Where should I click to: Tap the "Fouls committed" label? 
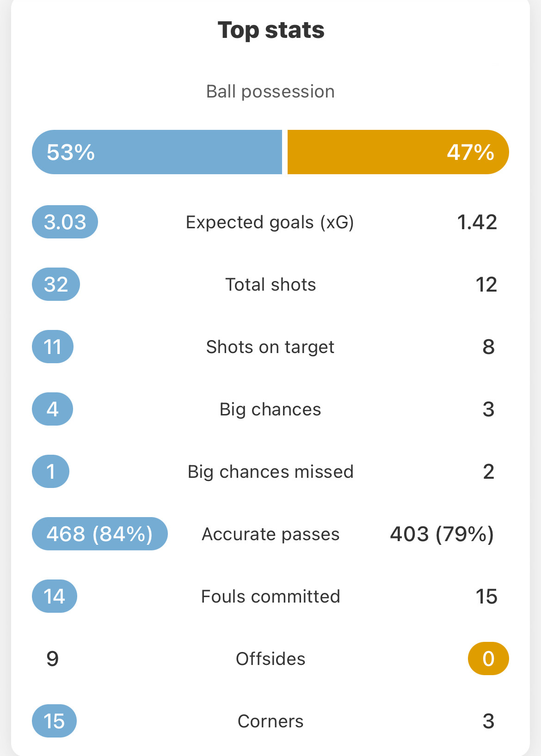click(x=270, y=597)
